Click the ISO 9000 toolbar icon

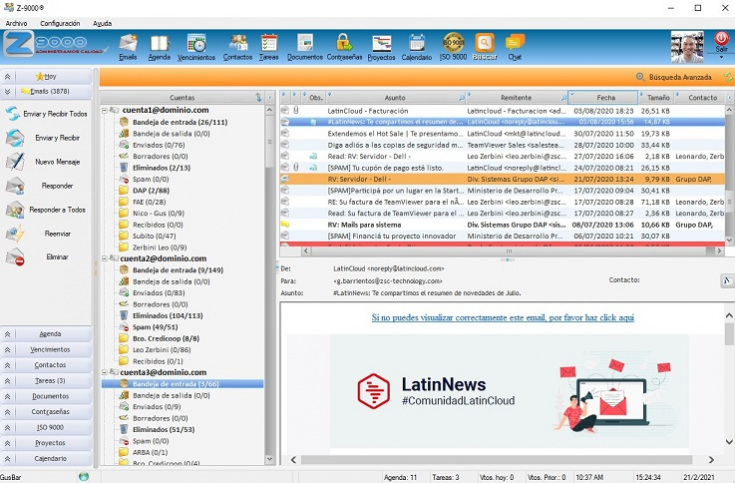(x=454, y=47)
